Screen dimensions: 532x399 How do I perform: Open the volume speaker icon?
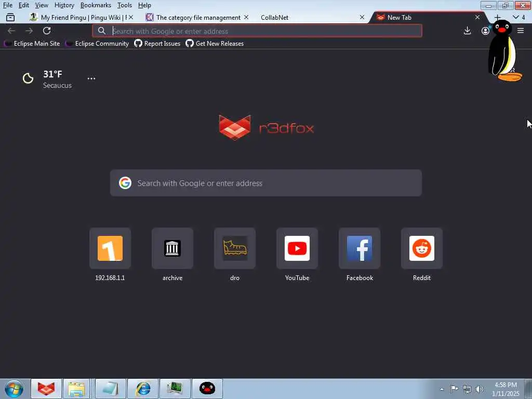click(x=479, y=389)
